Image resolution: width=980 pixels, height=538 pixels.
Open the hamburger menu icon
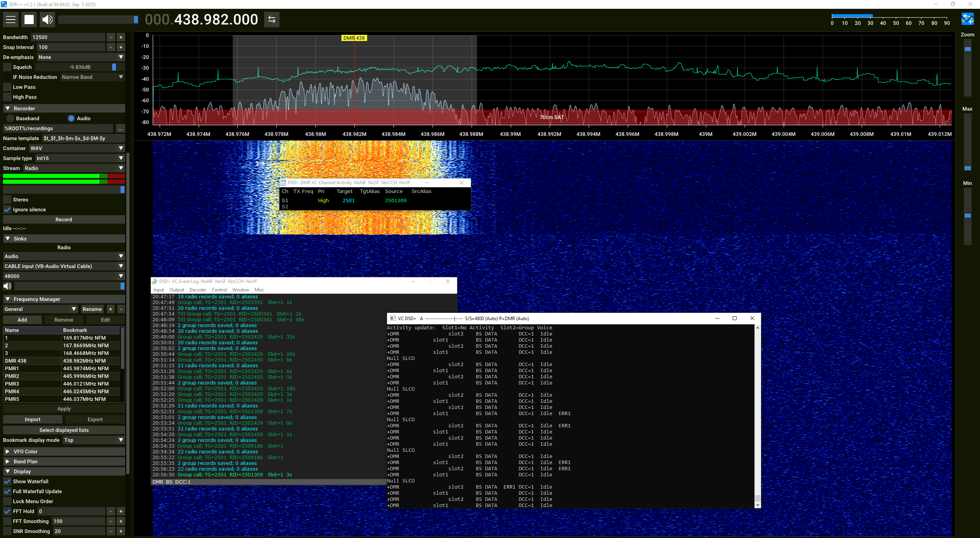click(11, 20)
